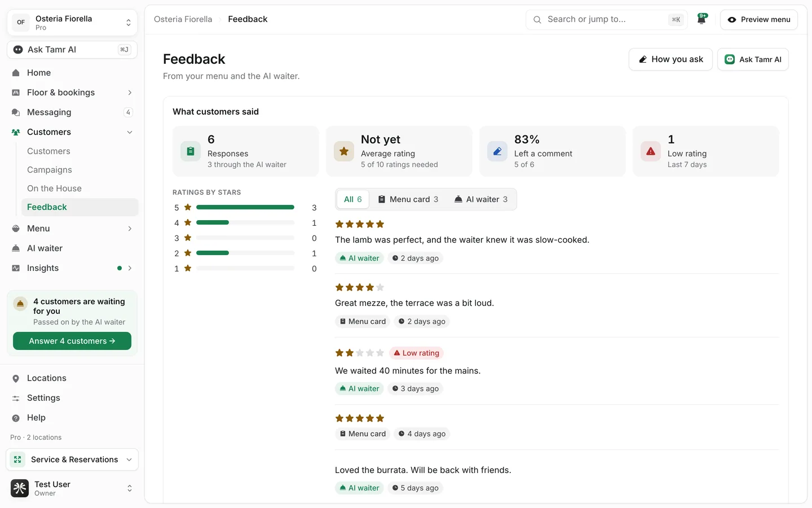Image resolution: width=812 pixels, height=508 pixels.
Task: Click the Settings sliders icon
Action: 16,398
